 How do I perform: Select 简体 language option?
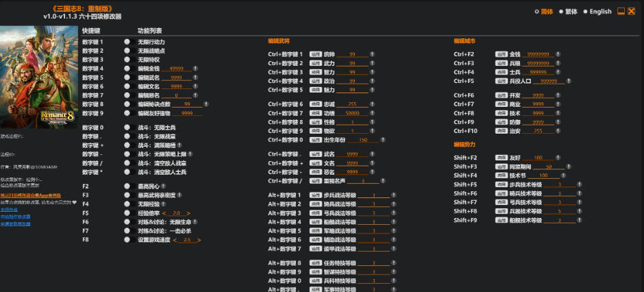pyautogui.click(x=544, y=12)
